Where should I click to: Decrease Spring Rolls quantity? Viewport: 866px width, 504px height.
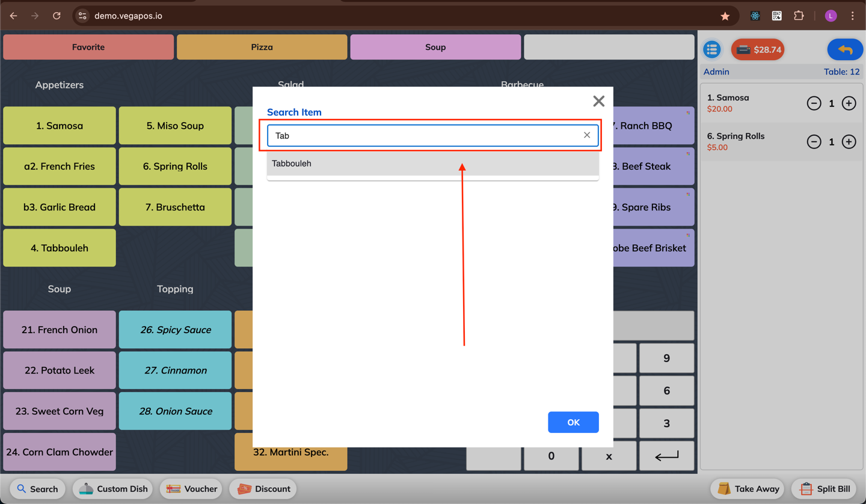pos(814,142)
